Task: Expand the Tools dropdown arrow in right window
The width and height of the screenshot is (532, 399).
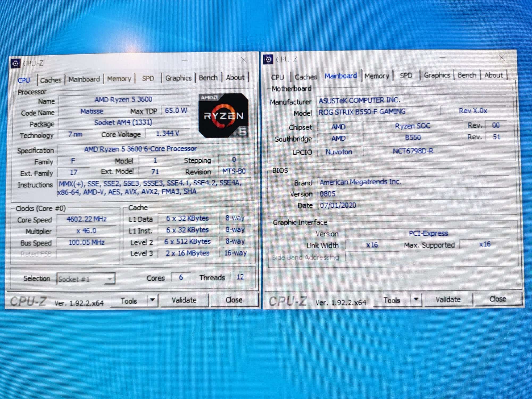Action: coord(416,299)
